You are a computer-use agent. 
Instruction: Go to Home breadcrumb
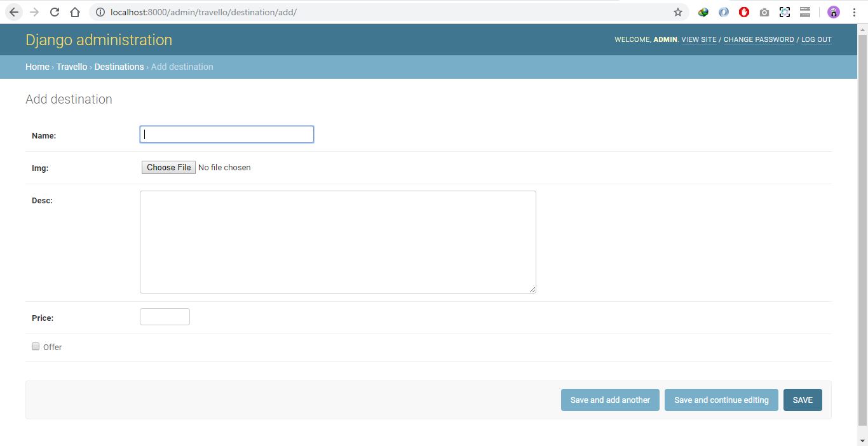pos(37,67)
